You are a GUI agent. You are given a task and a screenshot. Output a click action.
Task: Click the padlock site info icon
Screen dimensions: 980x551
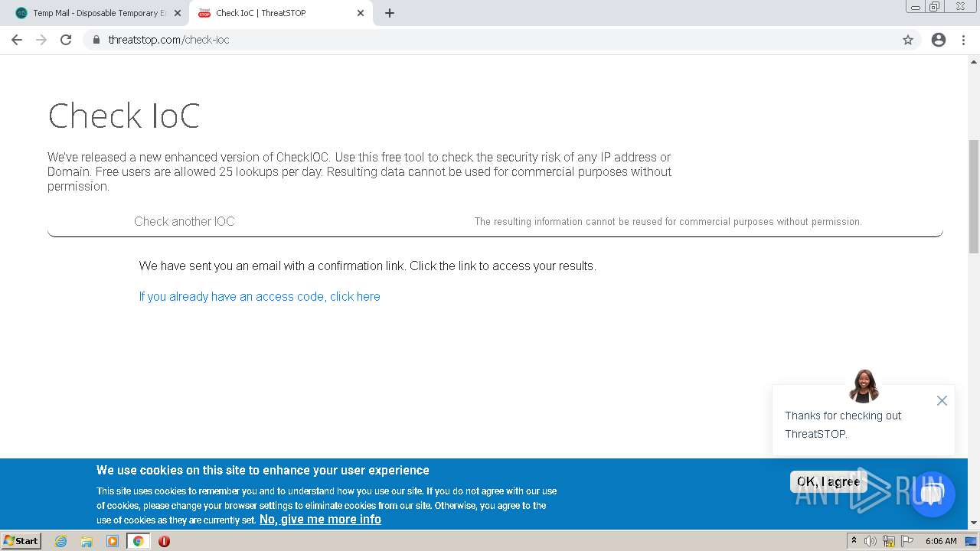click(96, 40)
